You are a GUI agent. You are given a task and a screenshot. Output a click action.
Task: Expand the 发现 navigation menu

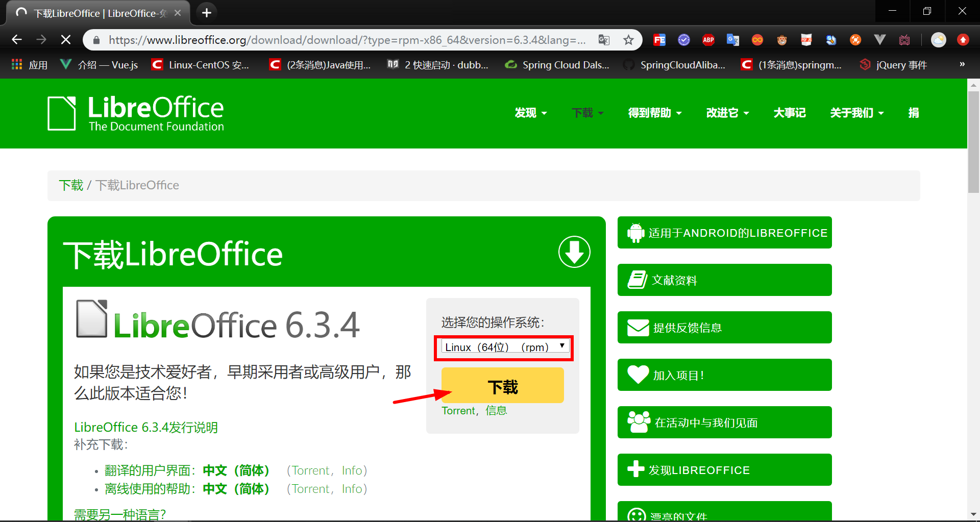pos(531,113)
